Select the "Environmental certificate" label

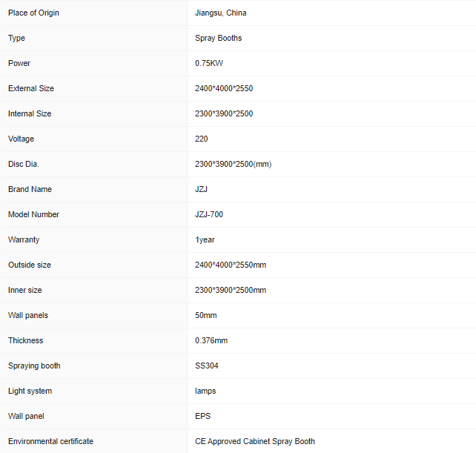click(x=50, y=441)
